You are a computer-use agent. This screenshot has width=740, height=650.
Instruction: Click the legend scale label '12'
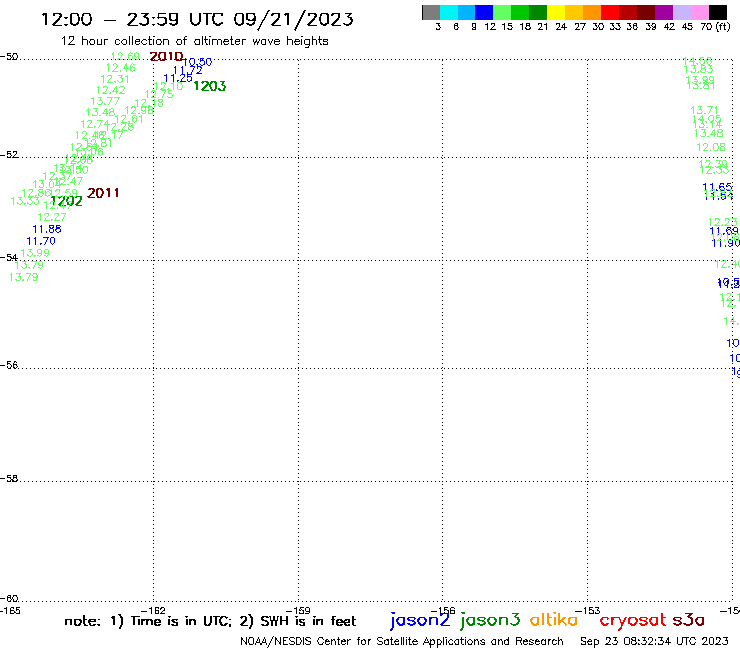490,27
